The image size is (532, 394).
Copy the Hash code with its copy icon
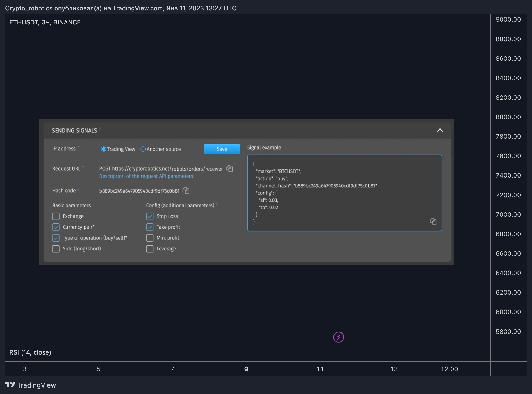[x=186, y=191]
